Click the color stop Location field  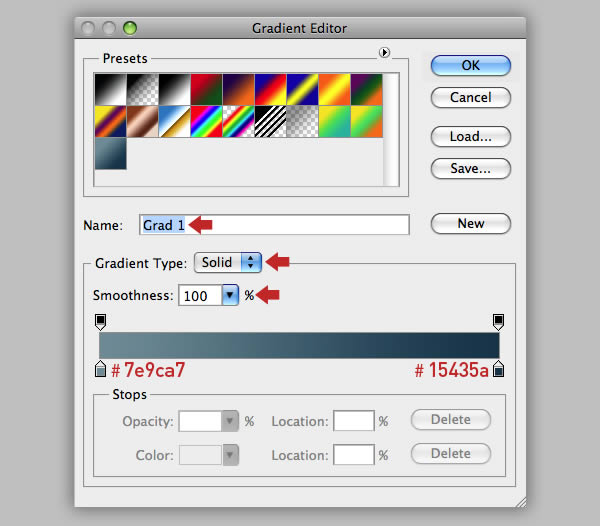tap(354, 454)
